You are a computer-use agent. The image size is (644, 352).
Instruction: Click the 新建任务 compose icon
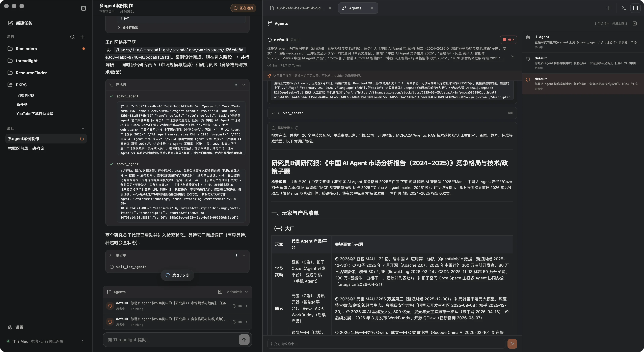click(10, 23)
